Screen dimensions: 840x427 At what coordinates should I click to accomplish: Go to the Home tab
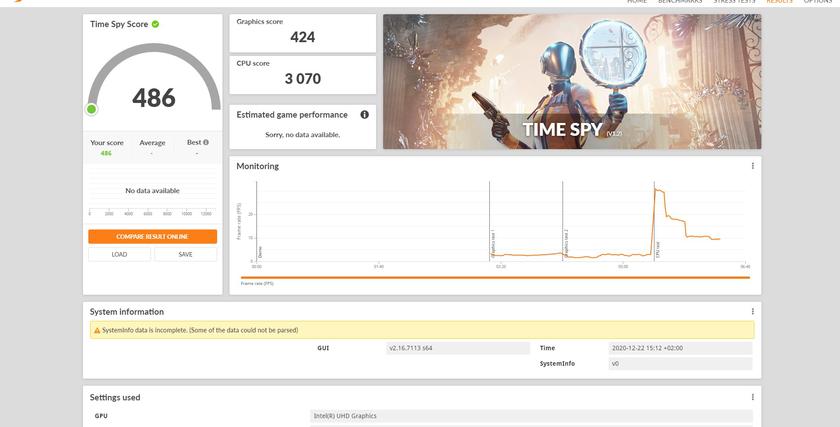[636, 2]
